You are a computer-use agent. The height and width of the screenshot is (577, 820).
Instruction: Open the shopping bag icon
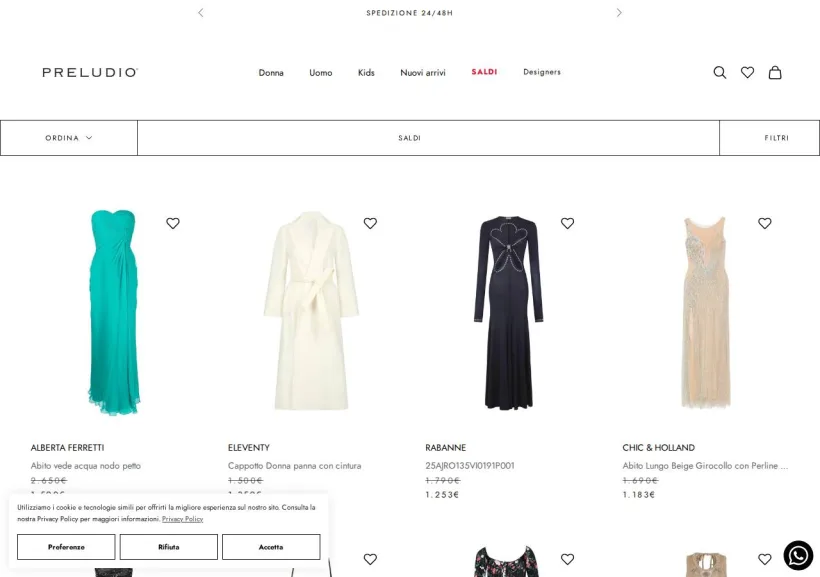(x=775, y=73)
